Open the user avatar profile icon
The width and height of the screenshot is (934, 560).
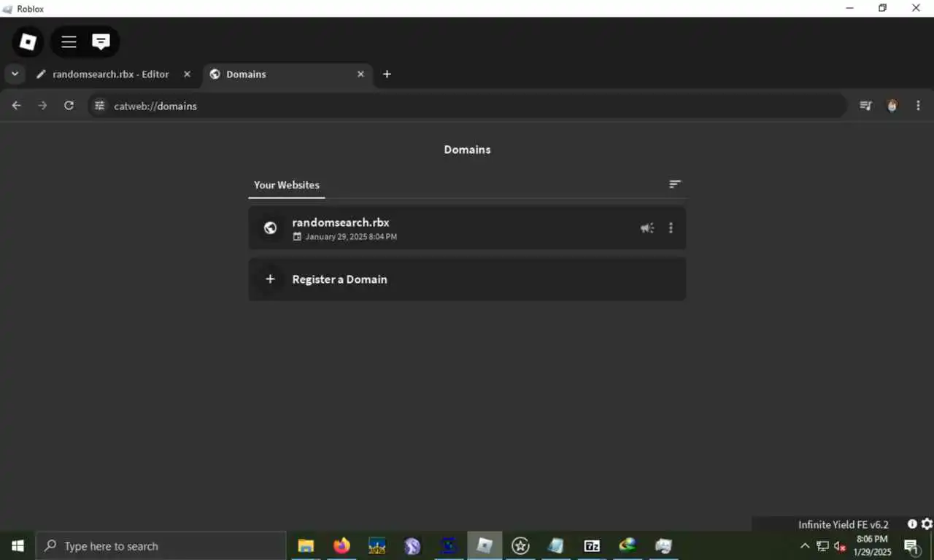[892, 106]
